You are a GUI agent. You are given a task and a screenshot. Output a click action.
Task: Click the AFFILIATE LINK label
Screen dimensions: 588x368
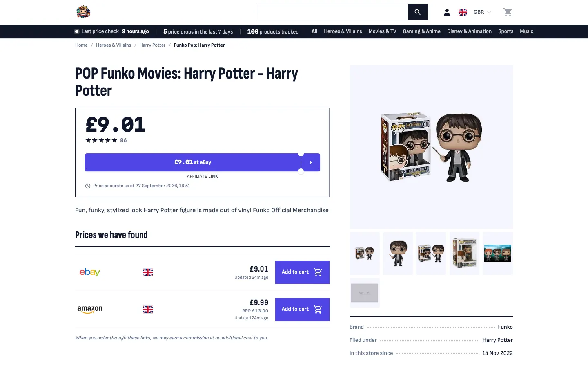coord(203,177)
